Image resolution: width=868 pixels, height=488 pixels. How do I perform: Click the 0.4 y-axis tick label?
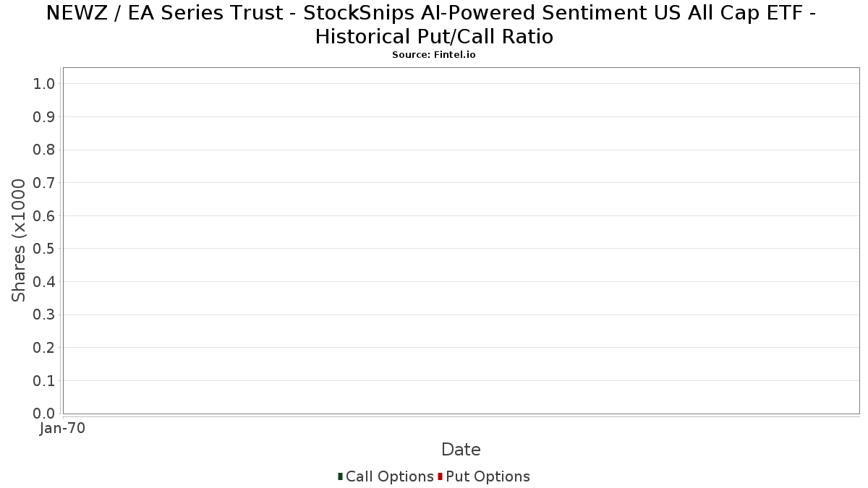click(x=44, y=282)
